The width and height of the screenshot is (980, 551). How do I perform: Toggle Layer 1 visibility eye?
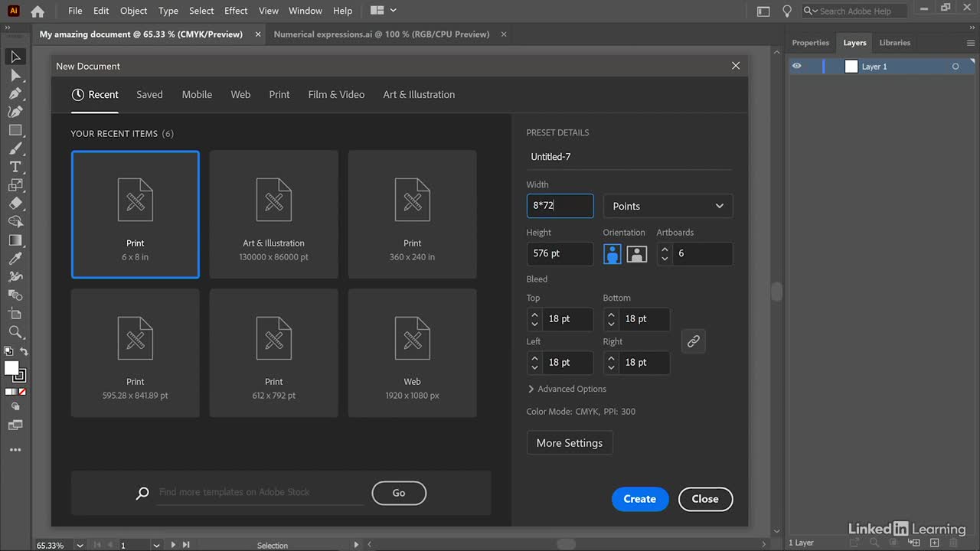pyautogui.click(x=797, y=67)
